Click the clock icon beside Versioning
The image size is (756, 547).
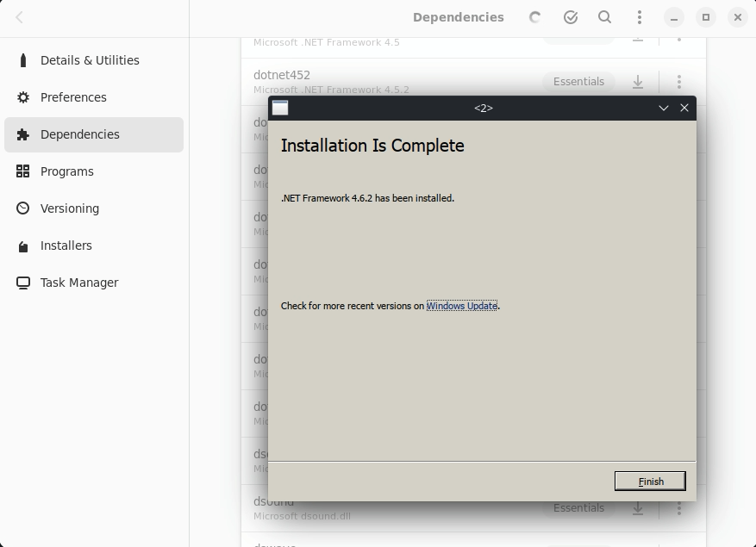point(22,208)
